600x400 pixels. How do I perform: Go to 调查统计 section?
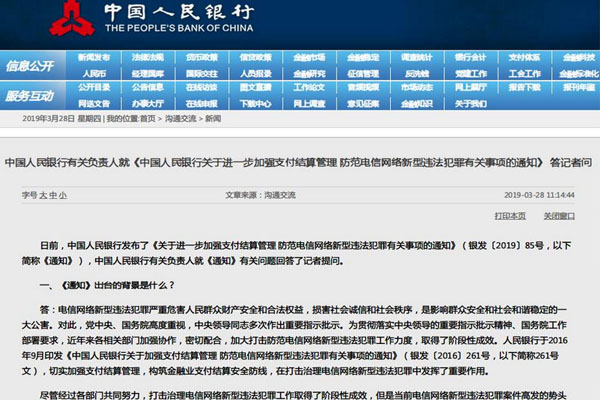tap(417, 57)
